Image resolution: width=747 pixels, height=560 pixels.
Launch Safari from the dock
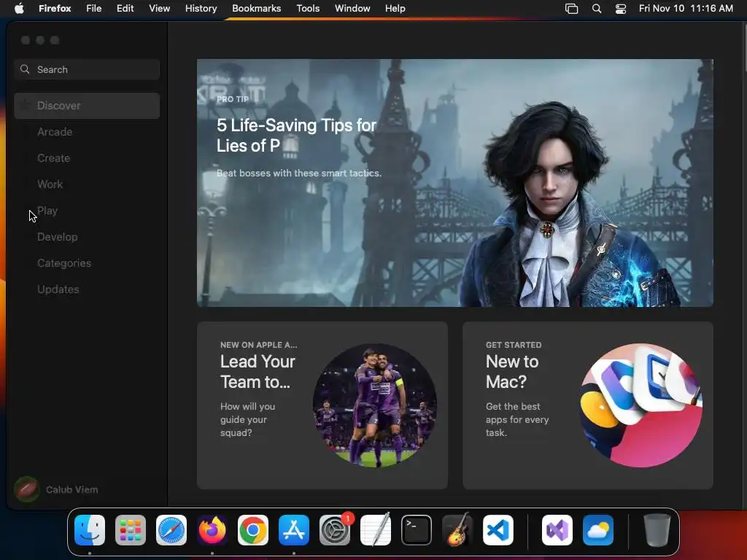point(171,529)
